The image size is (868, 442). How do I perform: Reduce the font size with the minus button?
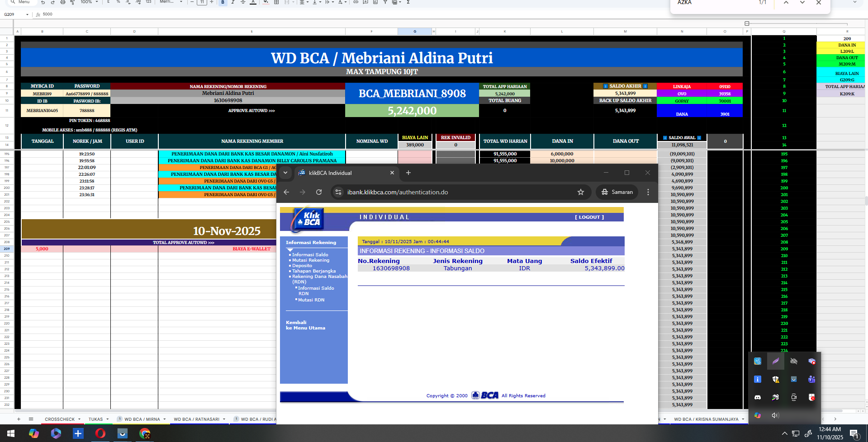(192, 2)
